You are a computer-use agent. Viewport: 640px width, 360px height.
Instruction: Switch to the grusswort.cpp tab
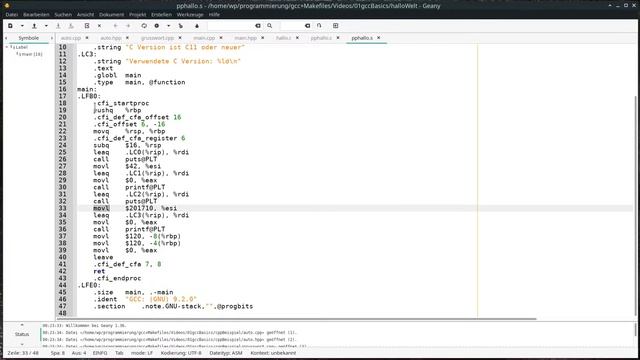(158, 38)
